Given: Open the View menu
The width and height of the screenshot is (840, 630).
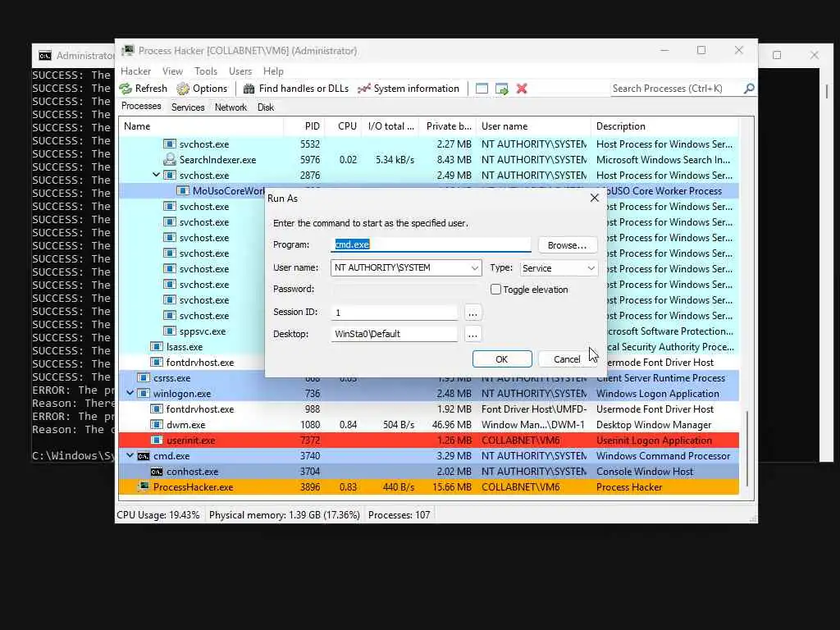Looking at the screenshot, I should point(172,71).
